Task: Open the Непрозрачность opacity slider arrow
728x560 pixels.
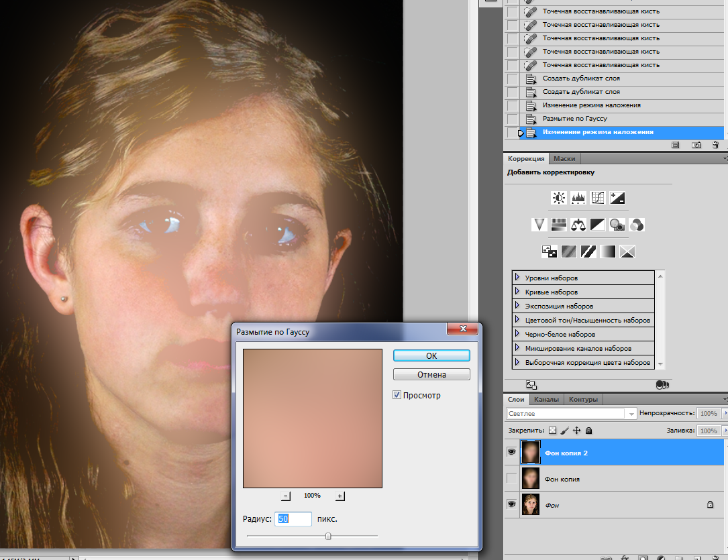Action: (x=725, y=413)
